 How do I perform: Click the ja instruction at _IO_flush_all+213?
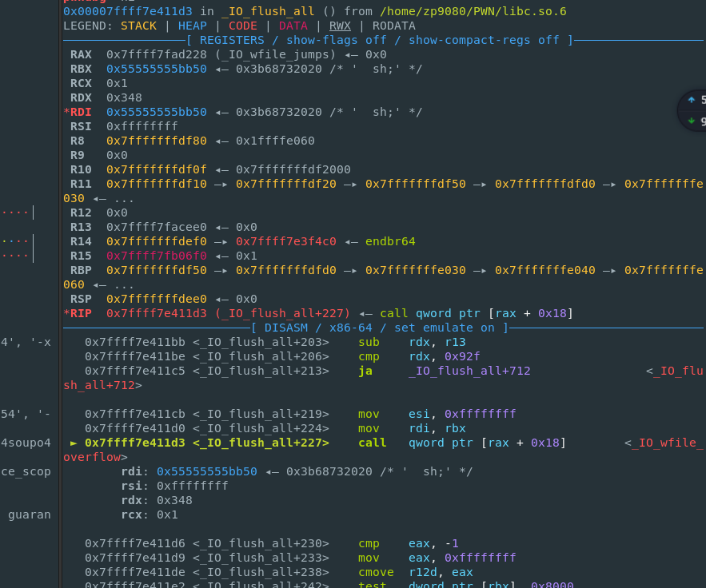(365, 371)
